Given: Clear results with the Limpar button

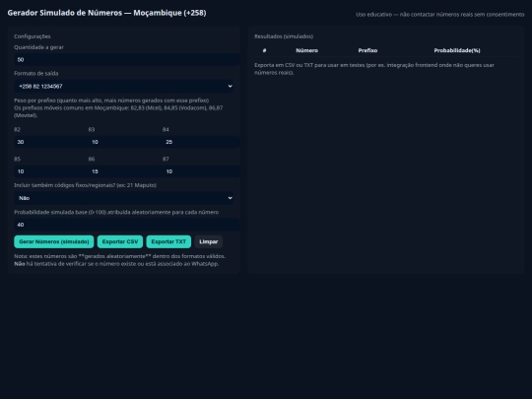Looking at the screenshot, I should click(208, 241).
